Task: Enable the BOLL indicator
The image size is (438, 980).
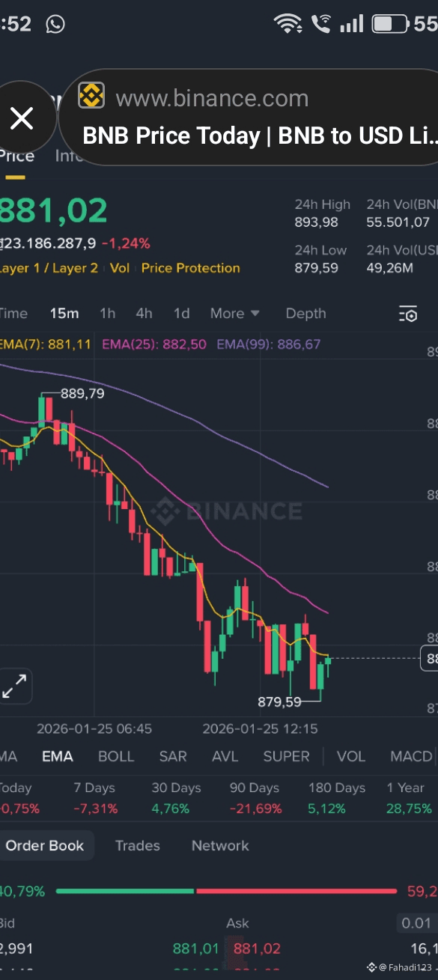Action: [x=116, y=756]
